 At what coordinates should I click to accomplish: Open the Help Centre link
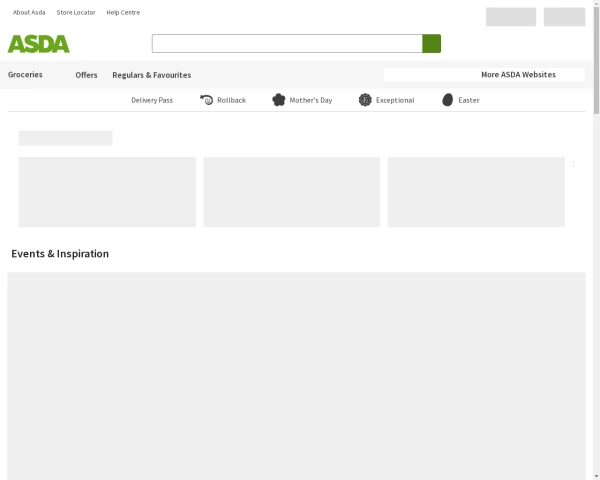[x=123, y=12]
